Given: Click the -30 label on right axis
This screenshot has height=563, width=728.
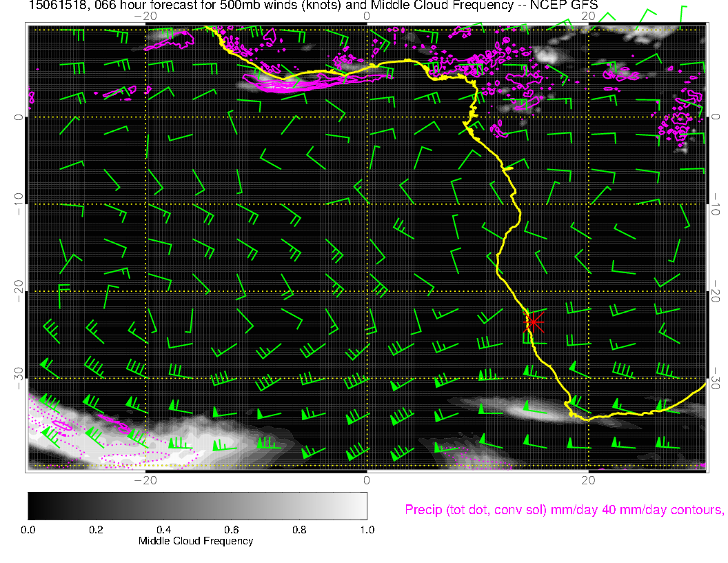Looking at the screenshot, I should click(x=717, y=378).
